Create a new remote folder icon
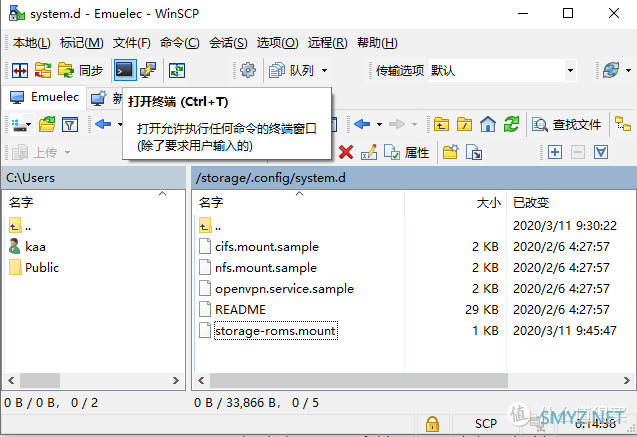This screenshot has height=437, width=637. (451, 152)
